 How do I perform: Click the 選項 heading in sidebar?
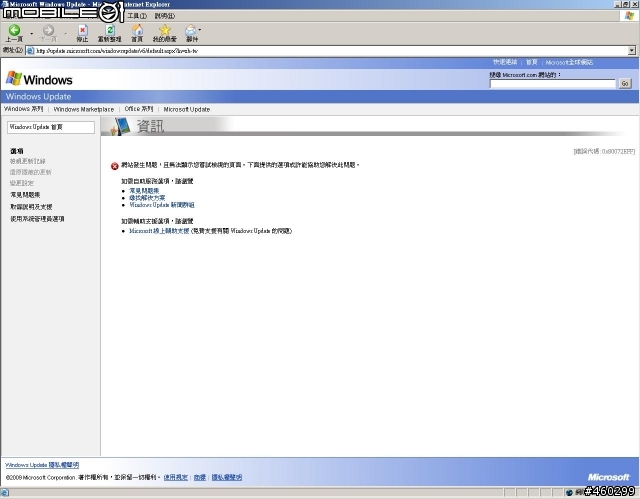click(17, 151)
